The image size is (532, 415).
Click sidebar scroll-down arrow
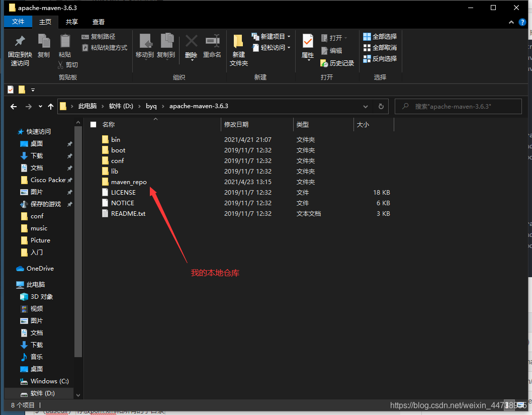(x=78, y=395)
